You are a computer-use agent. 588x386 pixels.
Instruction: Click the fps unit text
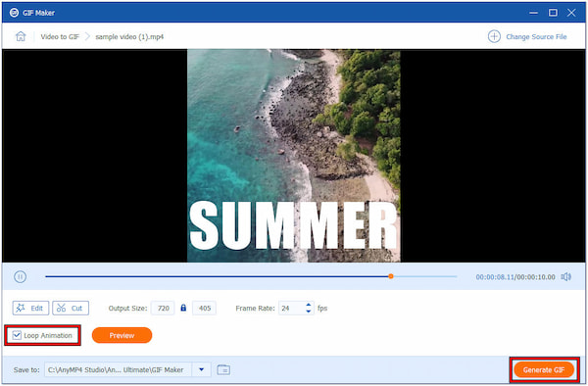(x=322, y=308)
